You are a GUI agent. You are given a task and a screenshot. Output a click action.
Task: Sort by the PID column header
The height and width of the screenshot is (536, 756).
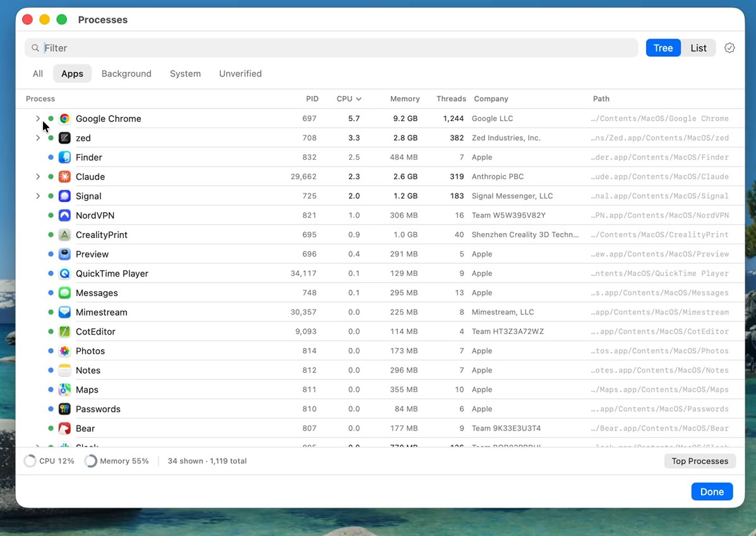[312, 99]
